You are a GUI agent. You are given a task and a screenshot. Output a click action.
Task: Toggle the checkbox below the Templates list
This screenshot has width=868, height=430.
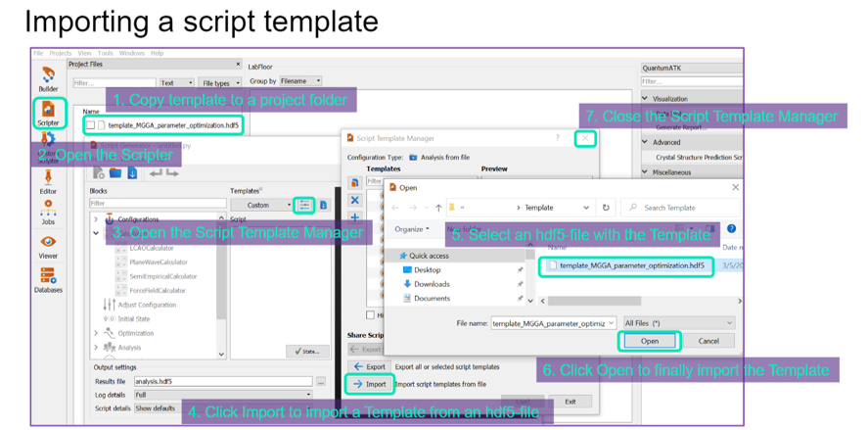point(370,314)
